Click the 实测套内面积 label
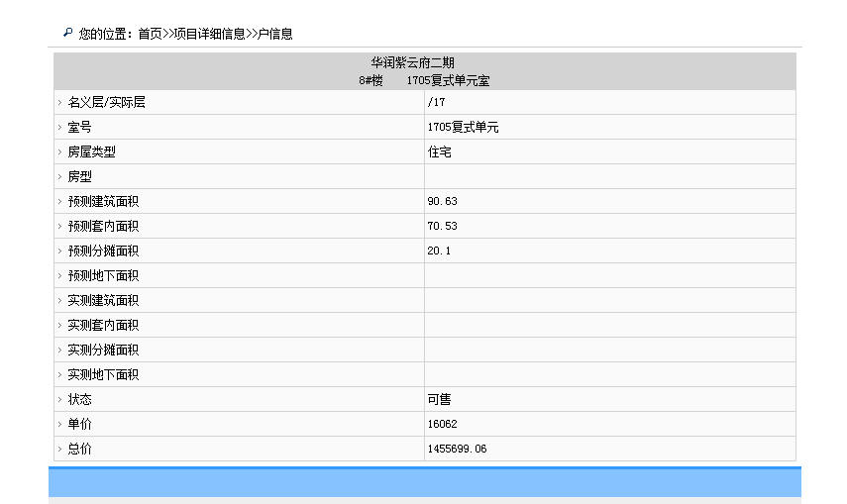The height and width of the screenshot is (504, 847). coord(103,325)
